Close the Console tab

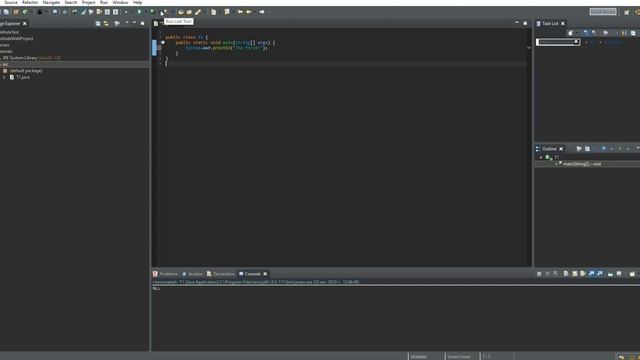coord(265,274)
